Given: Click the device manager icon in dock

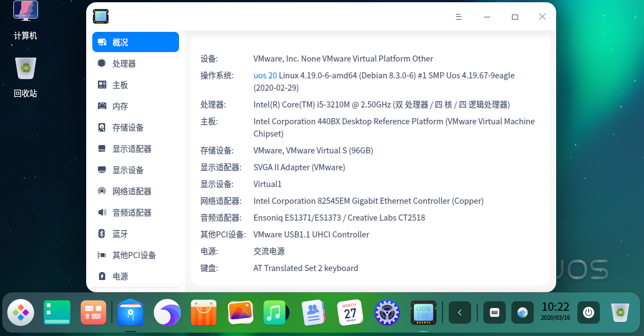Looking at the screenshot, I should (x=424, y=312).
